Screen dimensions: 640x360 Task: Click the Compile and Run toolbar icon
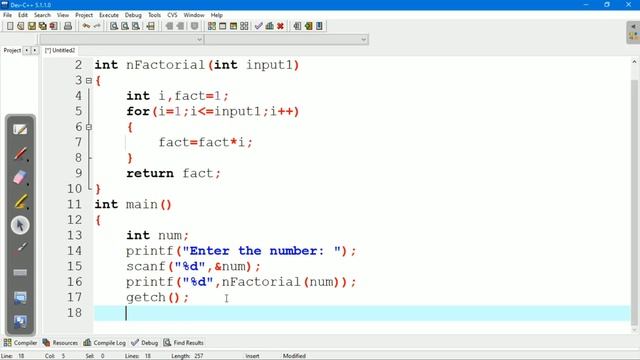(233, 26)
